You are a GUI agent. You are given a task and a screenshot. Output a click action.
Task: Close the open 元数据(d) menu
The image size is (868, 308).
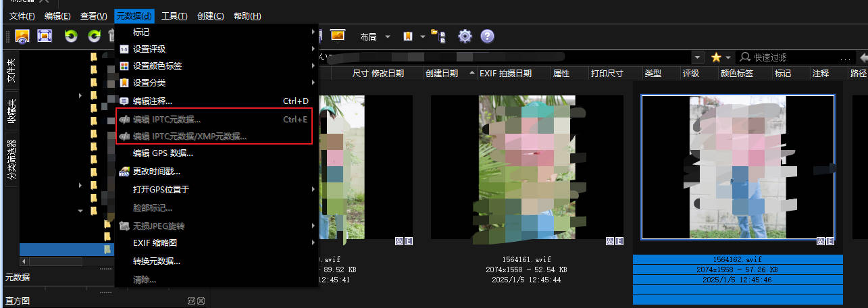pos(134,16)
